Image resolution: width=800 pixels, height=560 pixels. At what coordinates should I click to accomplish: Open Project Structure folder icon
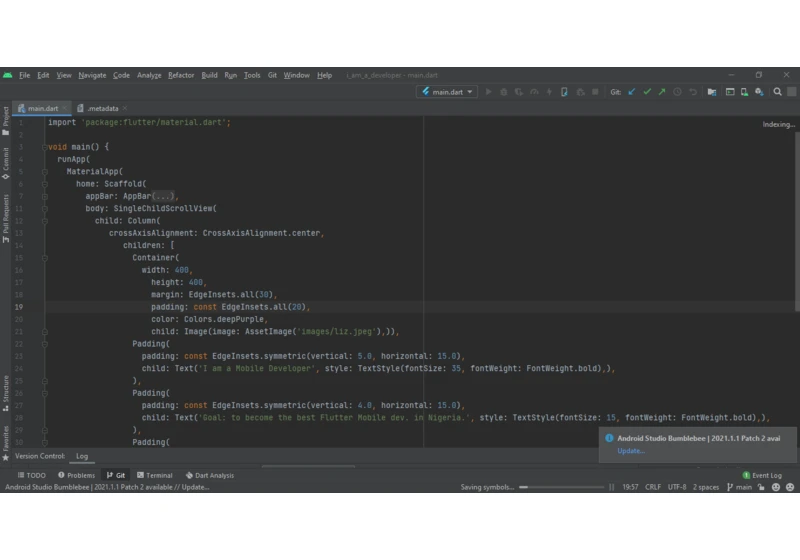(712, 92)
